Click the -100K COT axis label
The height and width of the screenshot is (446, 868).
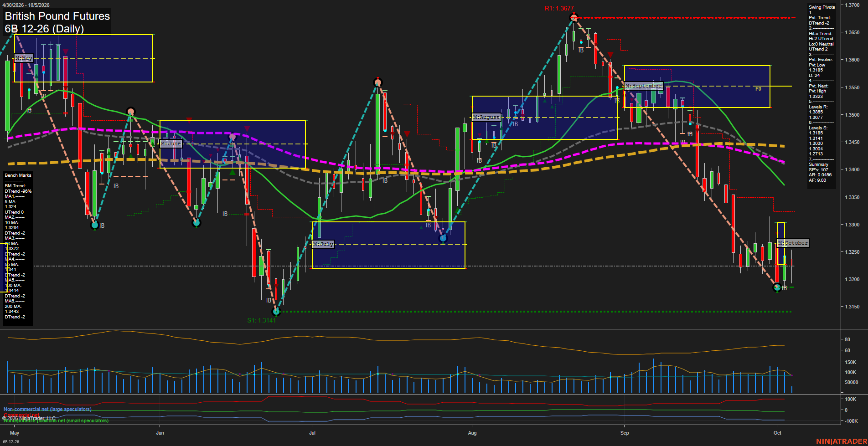(851, 421)
